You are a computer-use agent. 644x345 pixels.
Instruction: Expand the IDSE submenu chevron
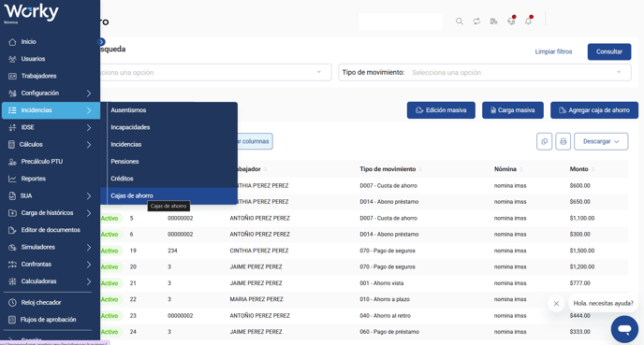(89, 127)
